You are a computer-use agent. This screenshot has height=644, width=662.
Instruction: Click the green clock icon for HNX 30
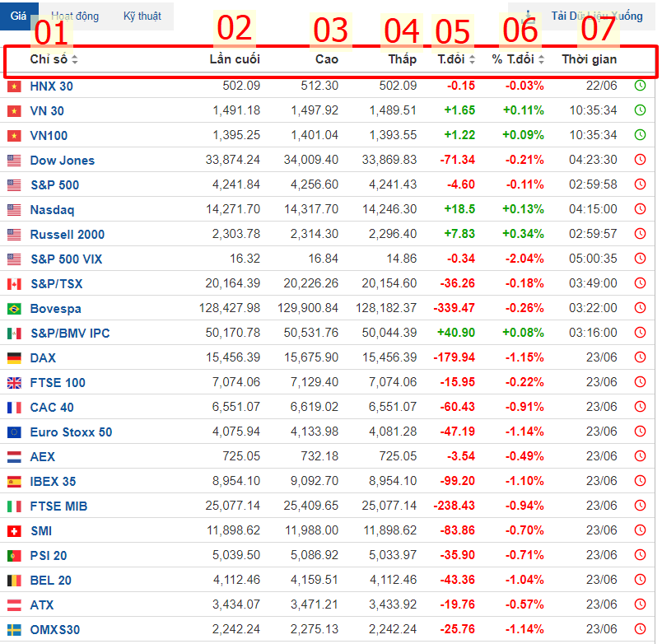pos(640,86)
